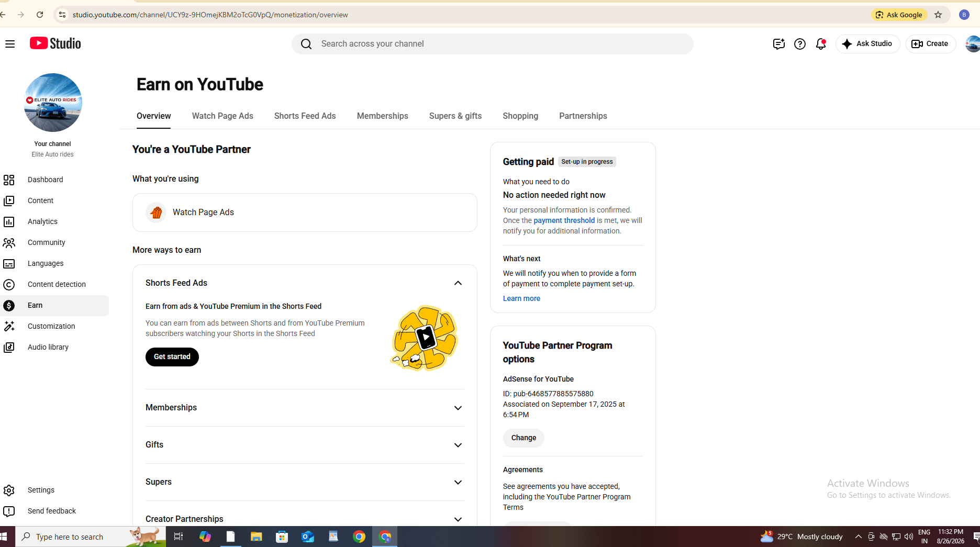Open the Ask Studio assistant
980x547 pixels.
pyautogui.click(x=867, y=44)
